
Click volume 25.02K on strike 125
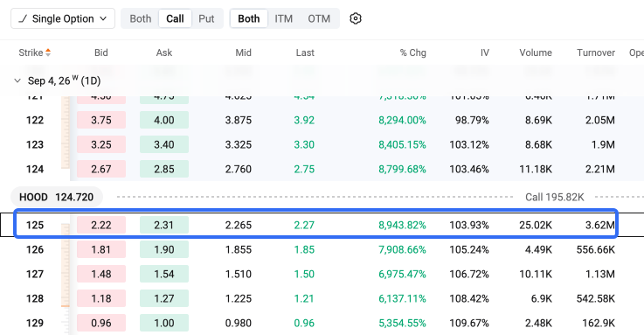pos(536,225)
